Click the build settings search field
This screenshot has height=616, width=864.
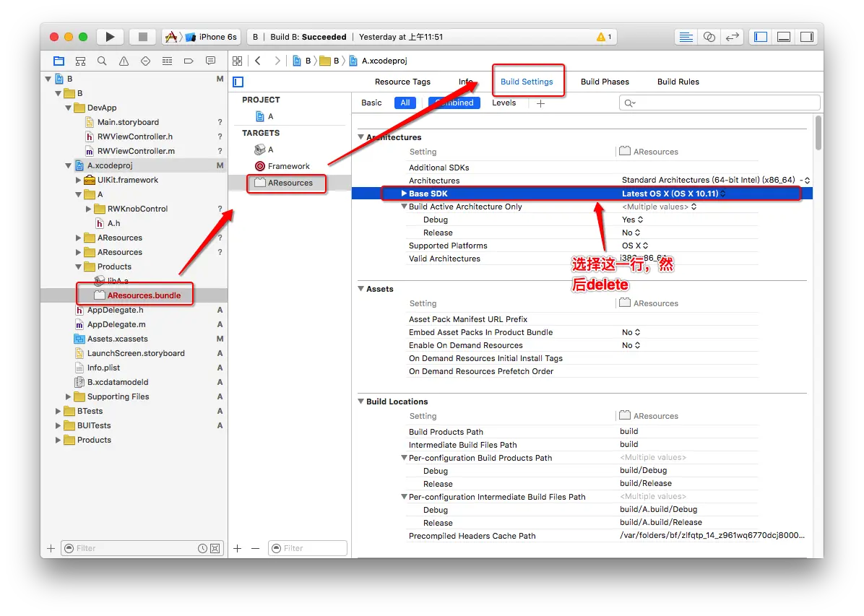719,103
